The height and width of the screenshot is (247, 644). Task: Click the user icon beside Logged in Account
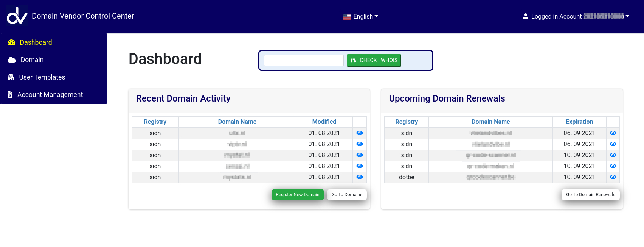click(525, 17)
